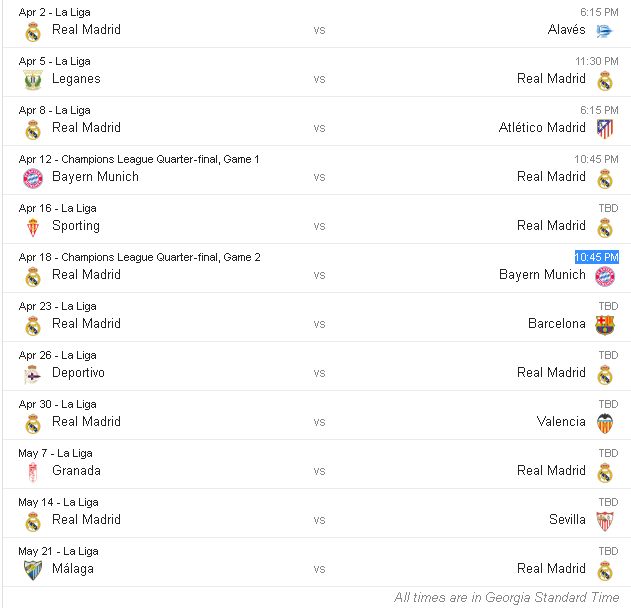The width and height of the screenshot is (631, 608).
Task: Click the Málaga team crest
Action: click(33, 570)
